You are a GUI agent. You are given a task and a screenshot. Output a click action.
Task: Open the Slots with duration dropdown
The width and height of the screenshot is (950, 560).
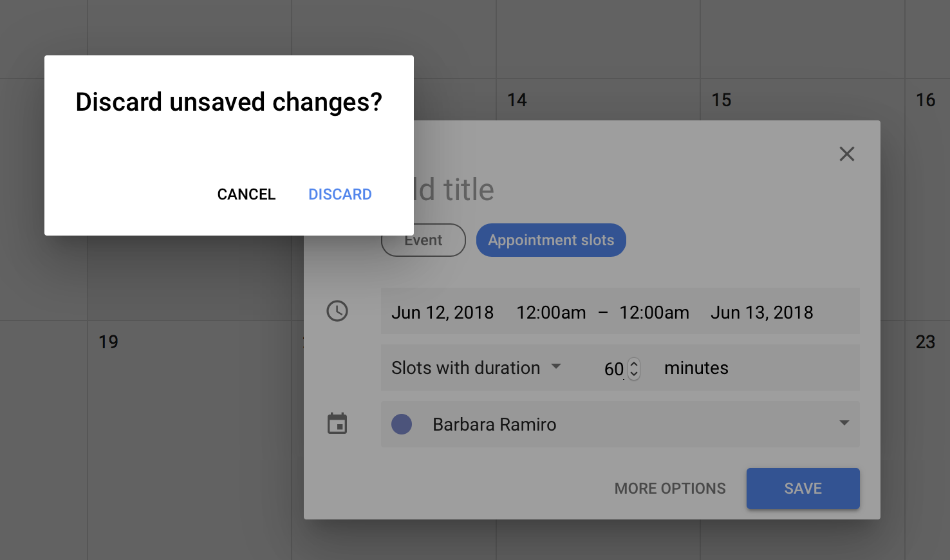pyautogui.click(x=476, y=368)
